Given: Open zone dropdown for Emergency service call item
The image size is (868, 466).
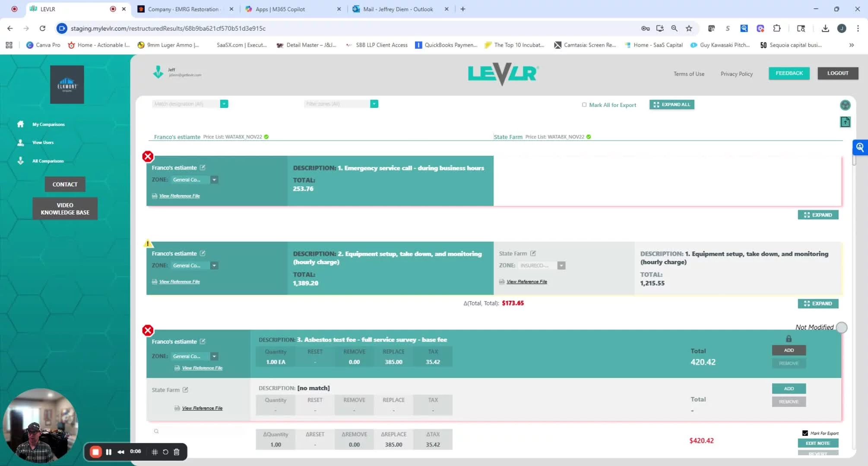Looking at the screenshot, I should [x=214, y=180].
